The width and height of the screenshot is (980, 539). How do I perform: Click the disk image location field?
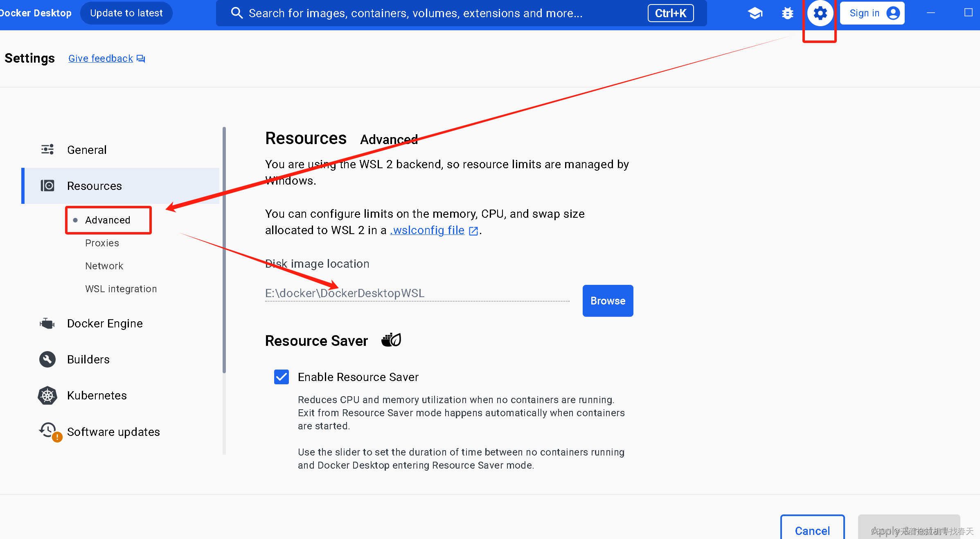coord(417,293)
